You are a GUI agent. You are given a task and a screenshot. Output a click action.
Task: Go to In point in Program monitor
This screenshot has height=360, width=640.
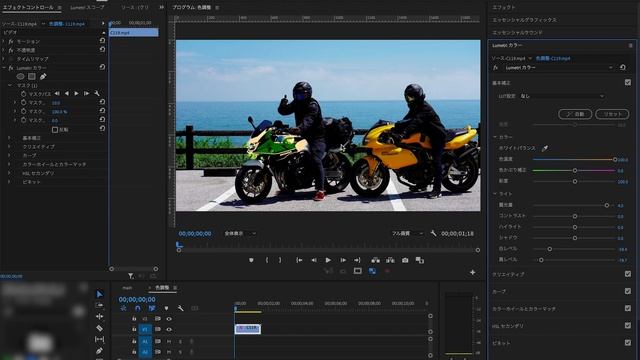(299, 260)
